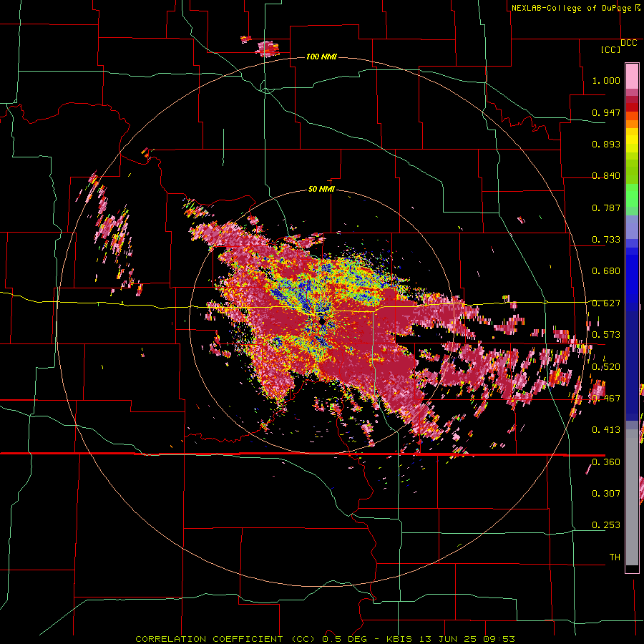Click the 1.000 value on the color scale
This screenshot has width=644, height=644.
tap(606, 80)
